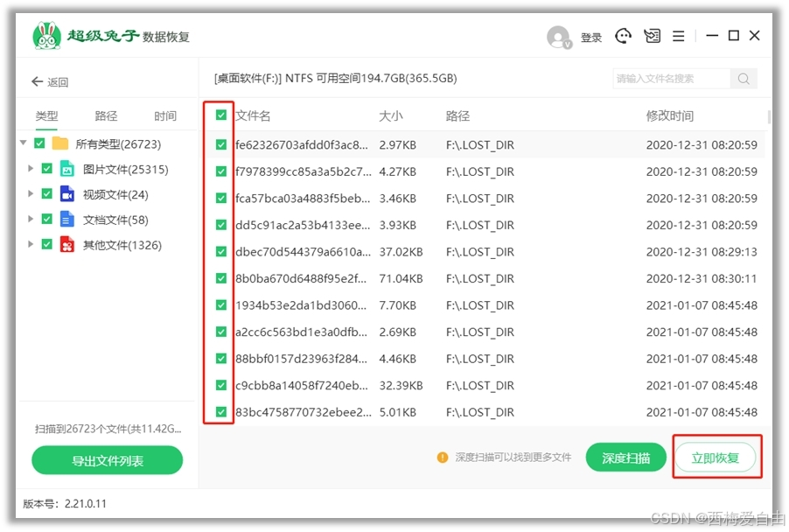789x532 pixels.
Task: Uncheck file 88bbf0157d23963f284
Action: (221, 359)
